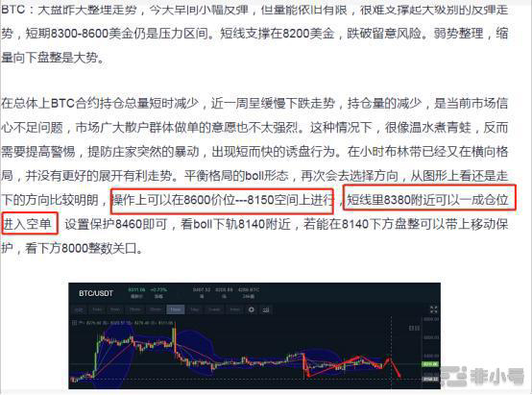This screenshot has width=532, height=395.
Task: Switch chart to 15min timeframe
Action: coord(135,309)
